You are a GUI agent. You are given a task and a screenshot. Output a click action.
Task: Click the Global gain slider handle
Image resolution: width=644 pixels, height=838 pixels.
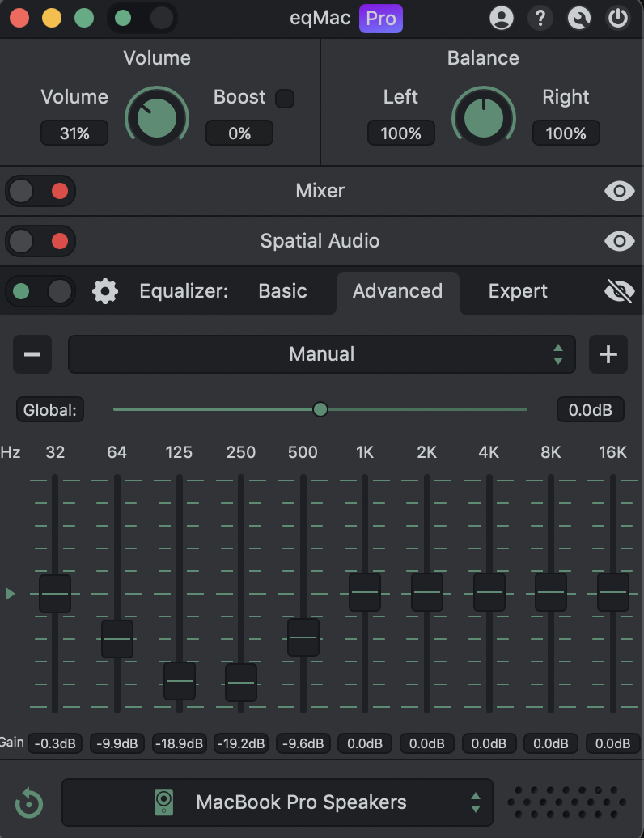click(x=320, y=409)
